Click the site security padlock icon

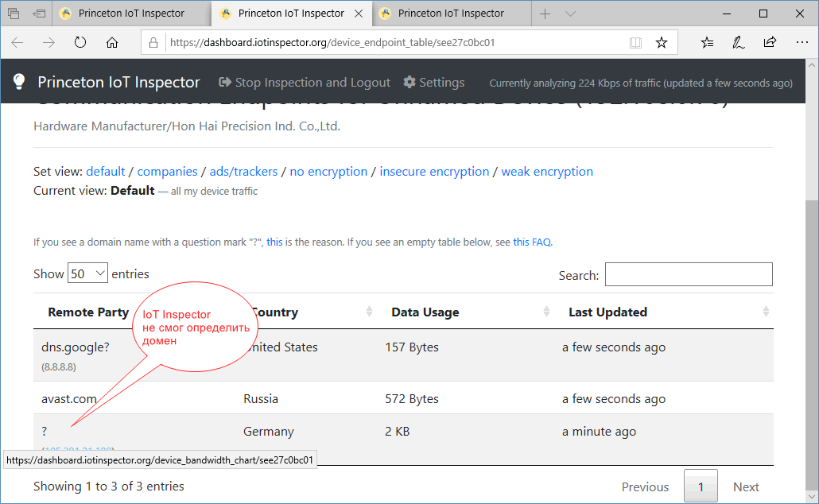point(153,42)
